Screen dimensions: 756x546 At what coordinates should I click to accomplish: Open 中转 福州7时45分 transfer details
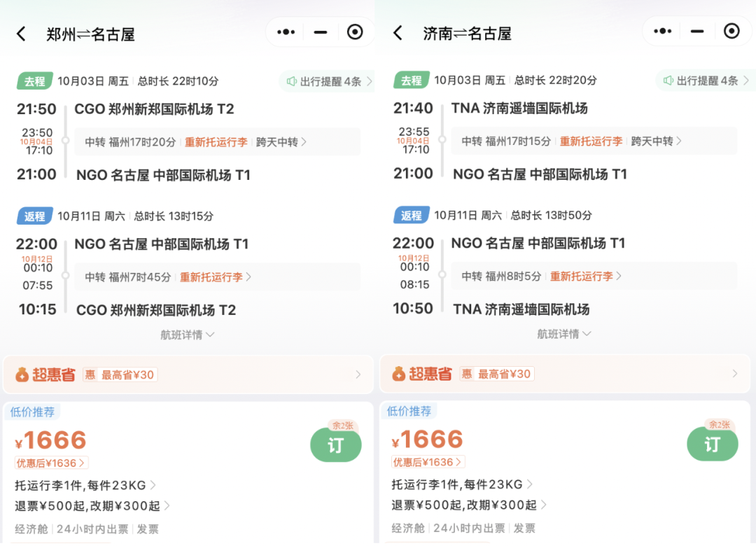click(x=217, y=277)
